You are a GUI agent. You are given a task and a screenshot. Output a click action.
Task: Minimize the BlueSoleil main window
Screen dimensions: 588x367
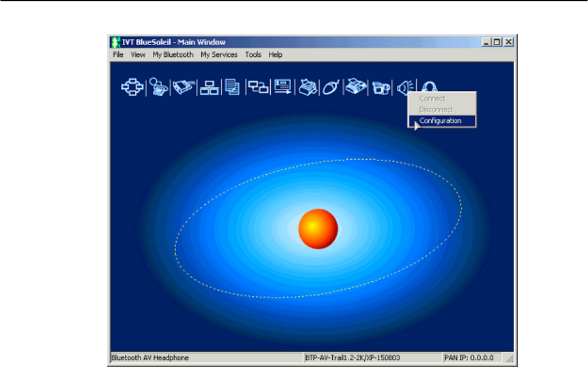[486, 43]
